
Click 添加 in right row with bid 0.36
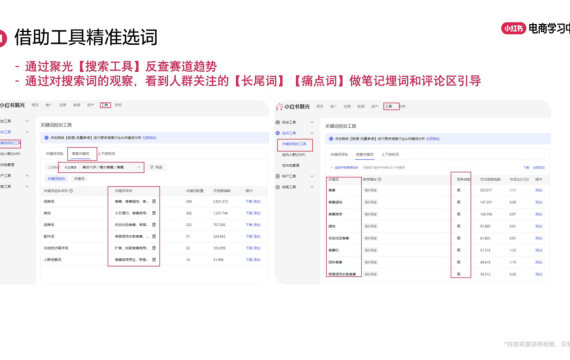tap(539, 274)
